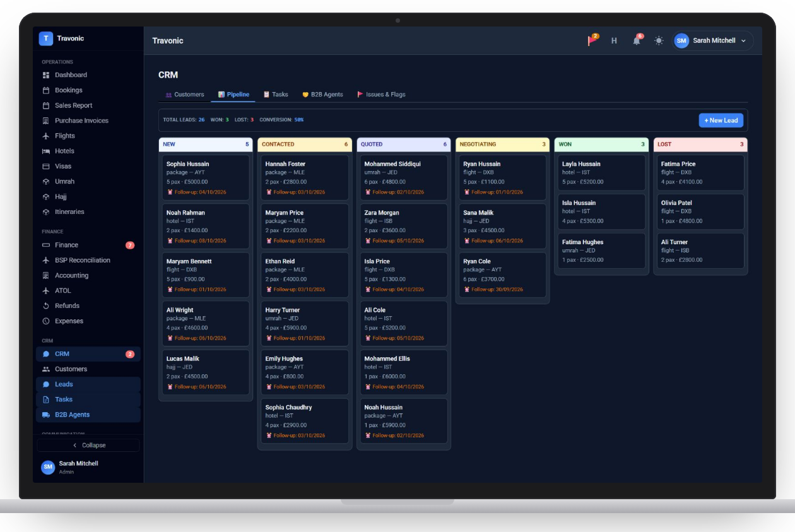Screen dimensions: 795x532
Task: Click the Total Leads 26 stat
Action: click(x=184, y=120)
